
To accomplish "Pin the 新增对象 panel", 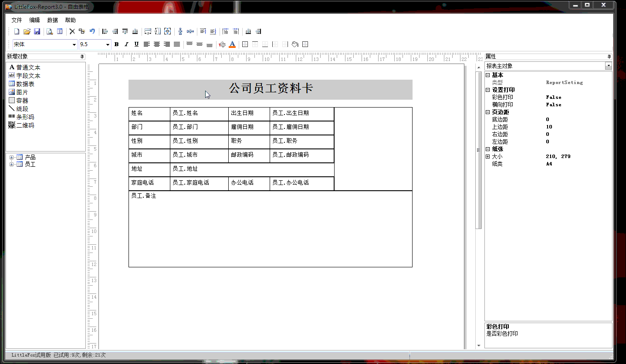I will coord(82,57).
